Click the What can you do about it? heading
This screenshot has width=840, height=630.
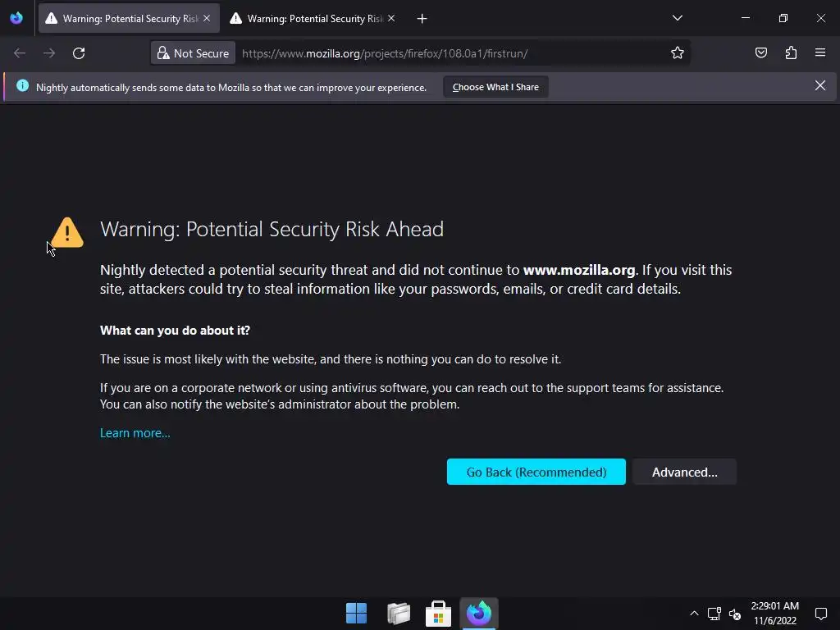(175, 331)
